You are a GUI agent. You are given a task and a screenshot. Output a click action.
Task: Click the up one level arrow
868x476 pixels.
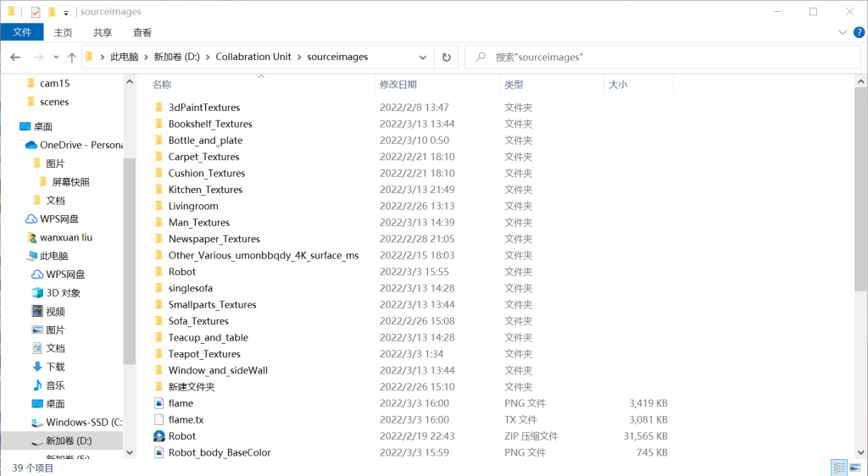click(x=71, y=57)
